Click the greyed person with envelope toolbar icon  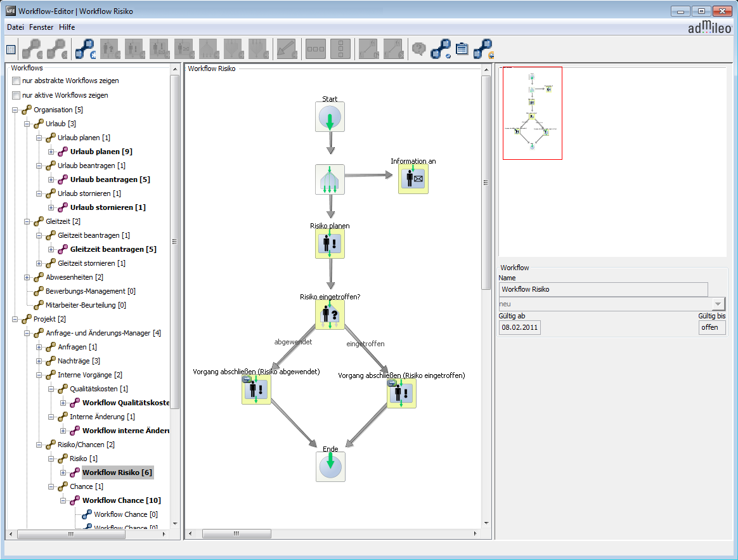pyautogui.click(x=184, y=49)
